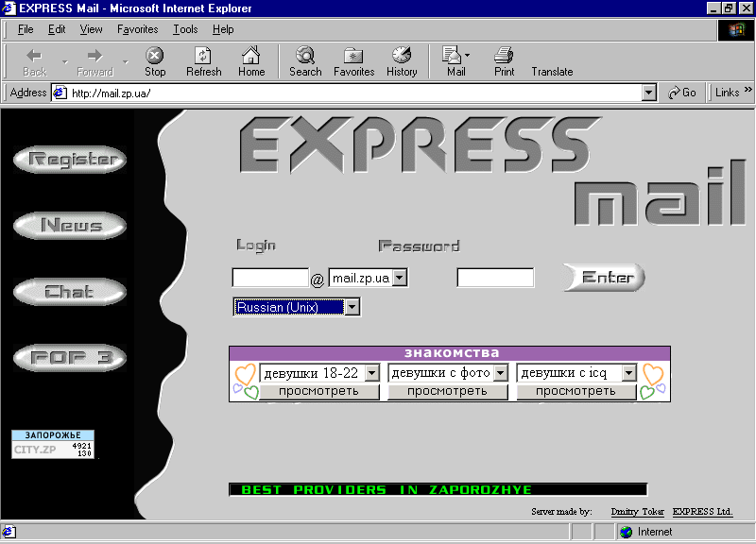Click the Print toolbar icon

click(504, 62)
